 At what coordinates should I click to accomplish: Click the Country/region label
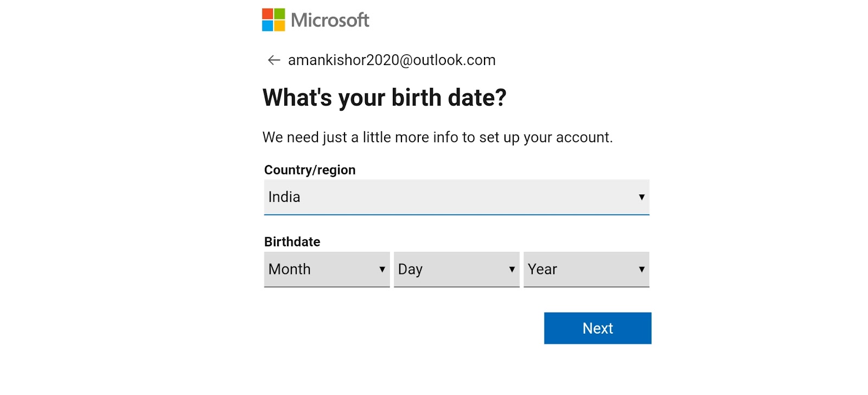[x=310, y=170]
